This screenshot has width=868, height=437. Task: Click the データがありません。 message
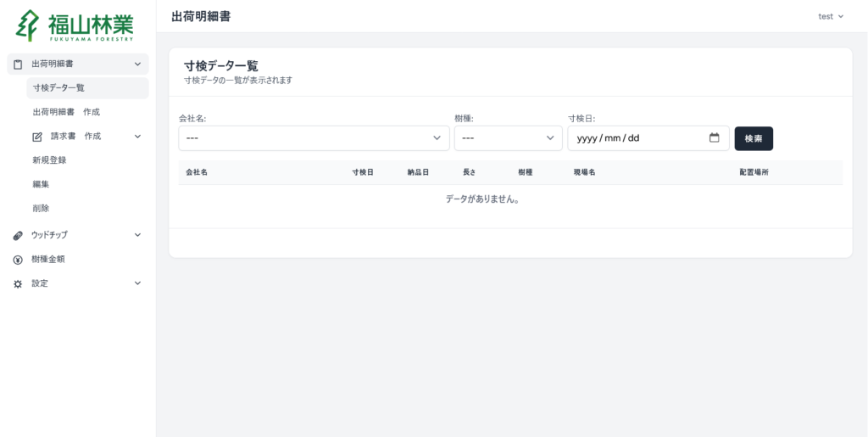(482, 199)
